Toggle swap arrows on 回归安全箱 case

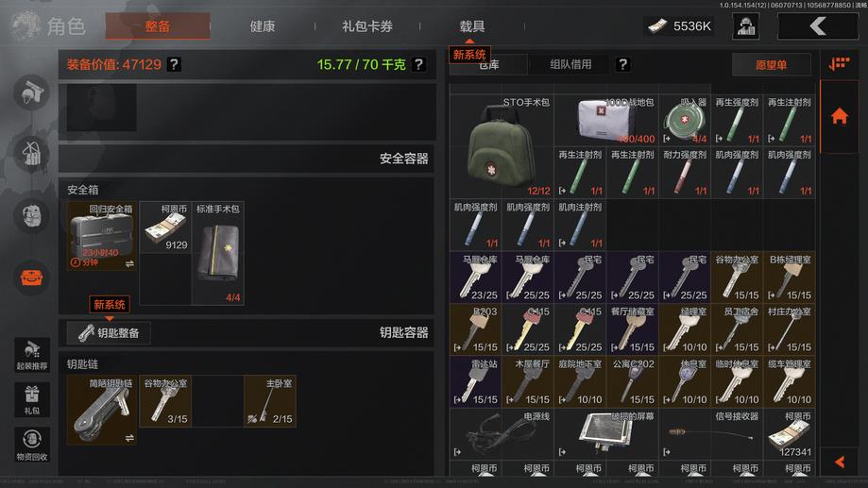click(129, 264)
